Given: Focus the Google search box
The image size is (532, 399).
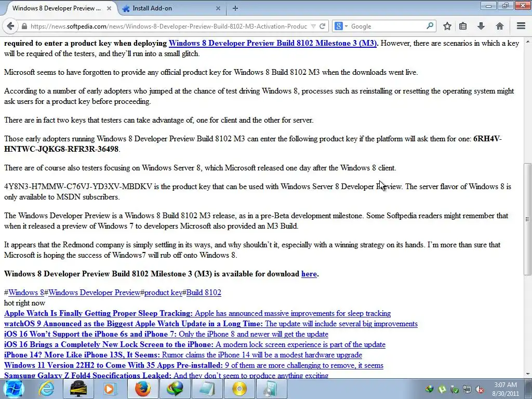Looking at the screenshot, I should [x=387, y=26].
